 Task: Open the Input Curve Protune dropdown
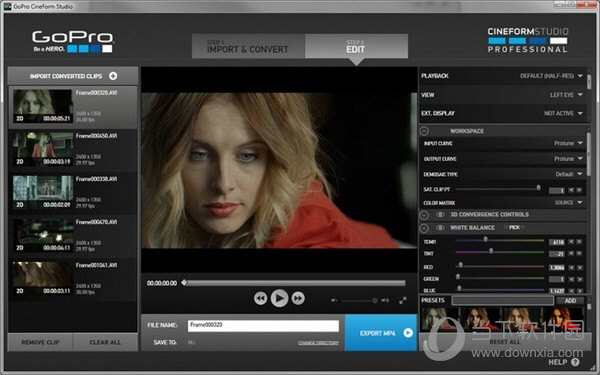point(569,143)
